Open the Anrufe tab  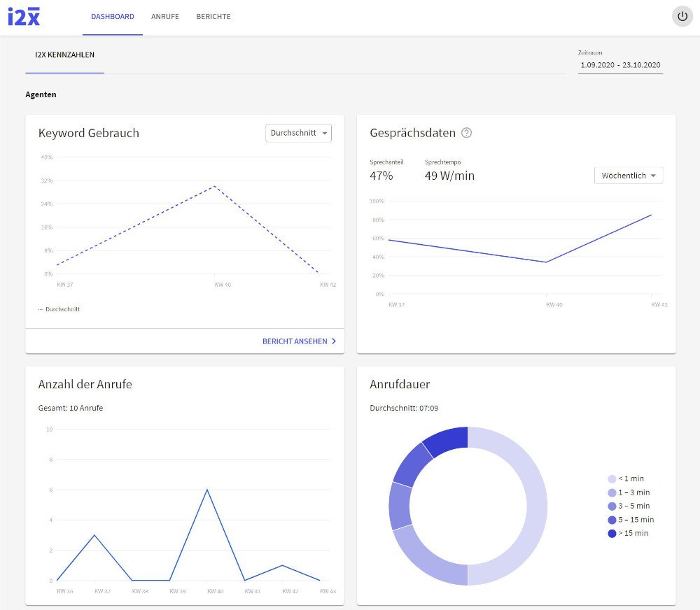pos(165,17)
